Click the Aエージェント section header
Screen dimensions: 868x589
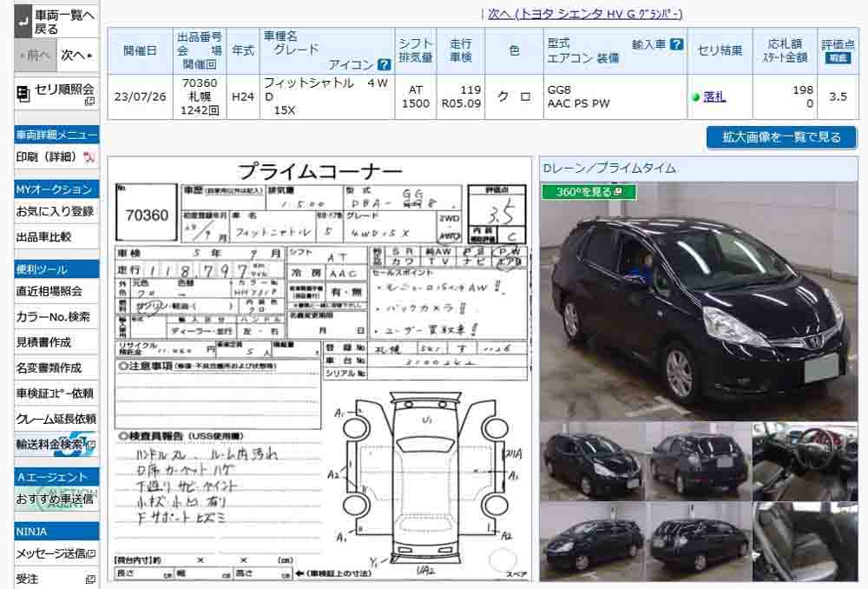pos(56,477)
